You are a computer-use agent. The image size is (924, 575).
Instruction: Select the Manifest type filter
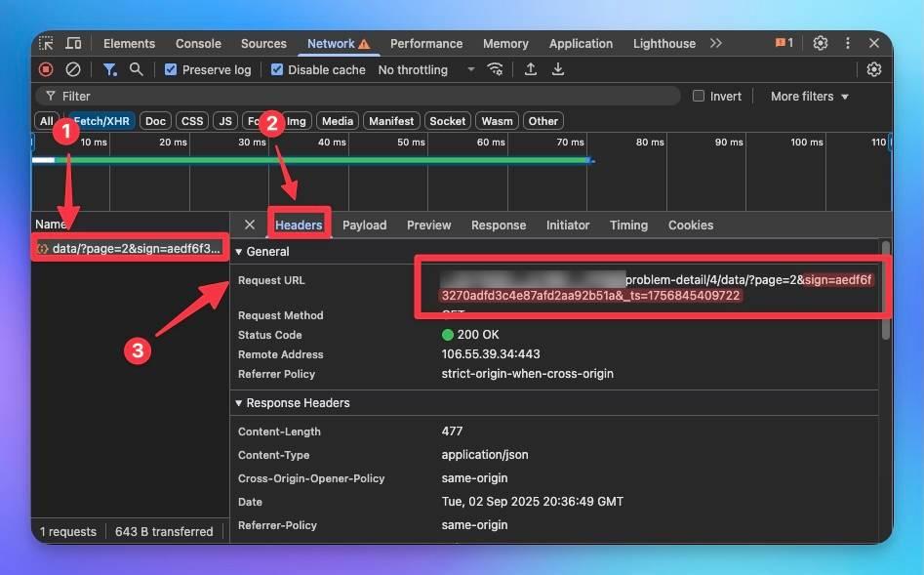click(x=391, y=121)
